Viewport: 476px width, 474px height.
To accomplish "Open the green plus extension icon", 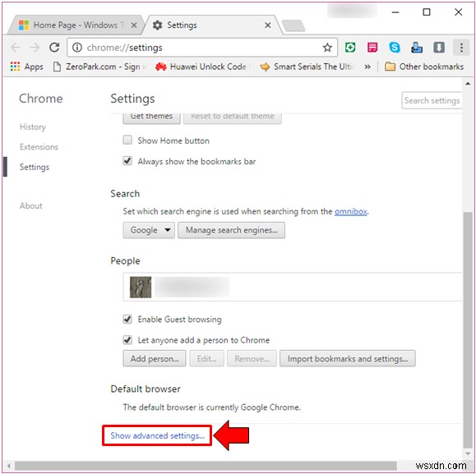I will [x=350, y=48].
